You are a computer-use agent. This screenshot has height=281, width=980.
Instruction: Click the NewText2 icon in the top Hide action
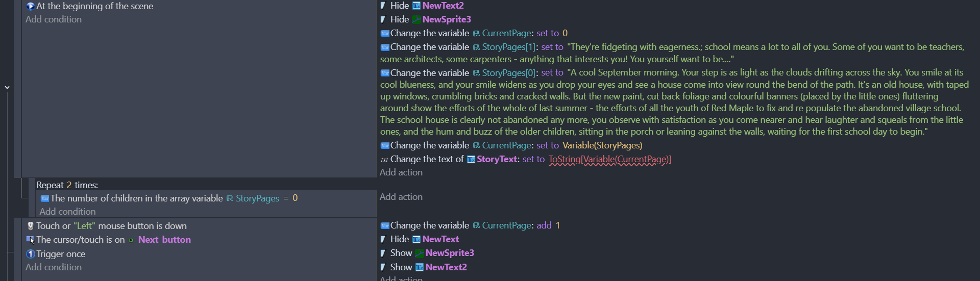click(416, 6)
